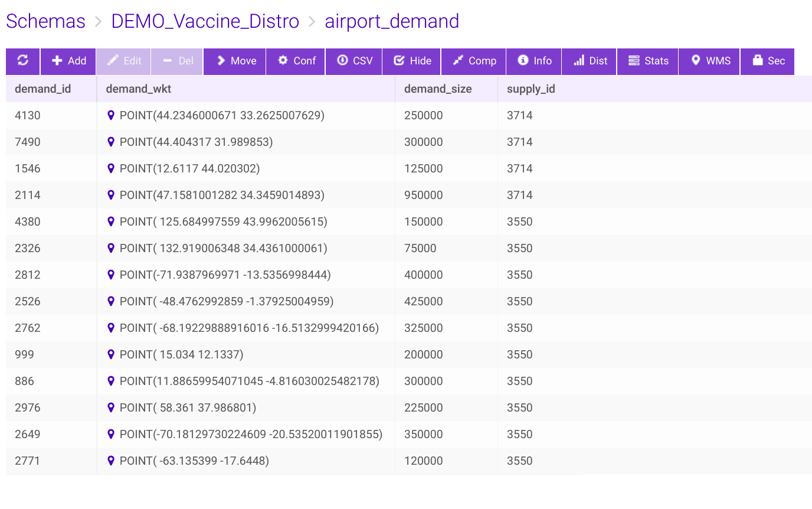
Task: Select row with demand_id 2812
Action: (28, 275)
